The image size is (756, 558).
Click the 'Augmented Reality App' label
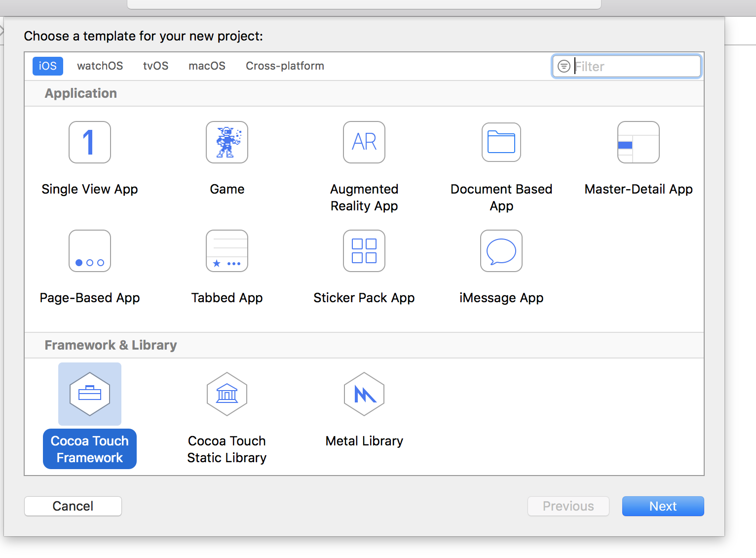[x=364, y=198]
